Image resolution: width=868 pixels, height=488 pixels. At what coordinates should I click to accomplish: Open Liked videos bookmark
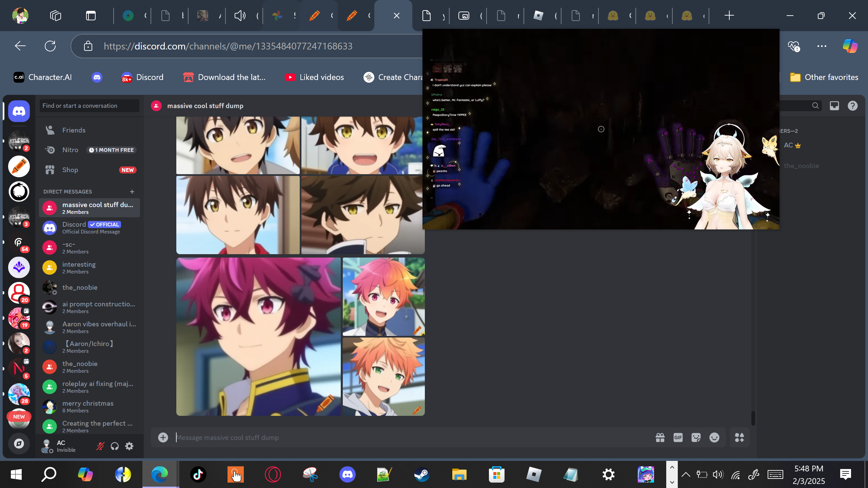tap(315, 77)
